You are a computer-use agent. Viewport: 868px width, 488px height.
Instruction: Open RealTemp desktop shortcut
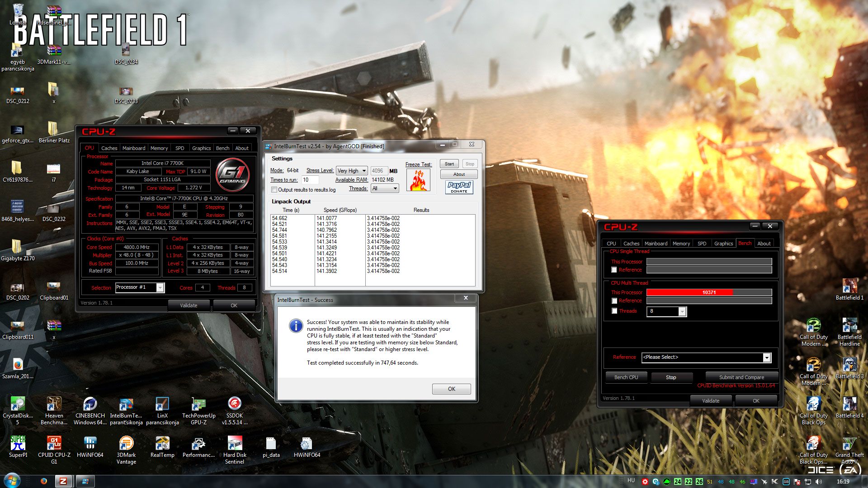tap(162, 444)
